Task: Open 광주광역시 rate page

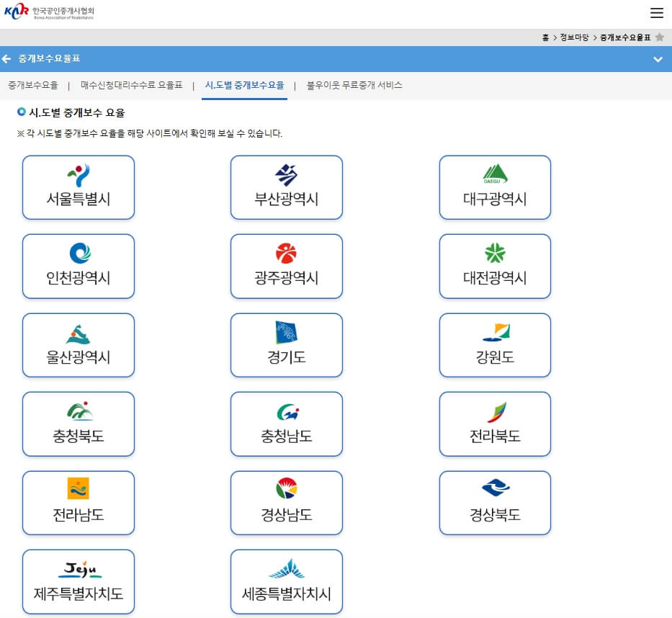Action: [x=286, y=266]
